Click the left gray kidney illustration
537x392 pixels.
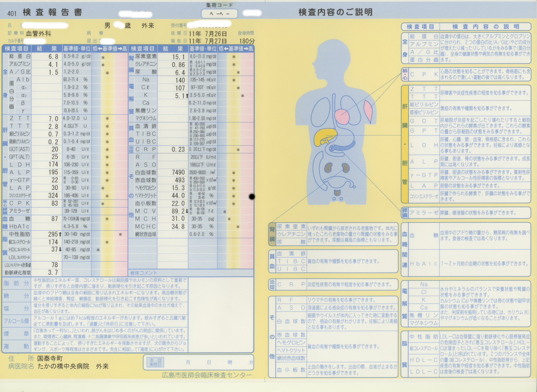[x=328, y=168]
